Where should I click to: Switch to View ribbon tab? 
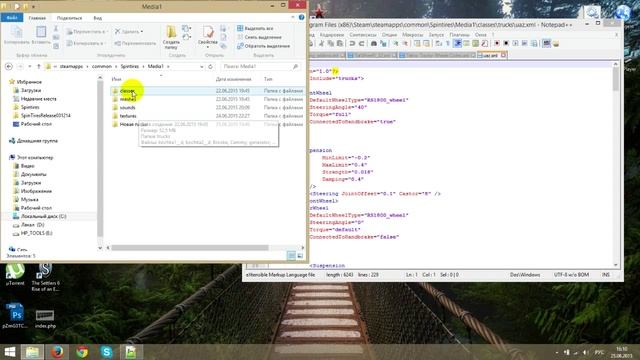[98, 18]
